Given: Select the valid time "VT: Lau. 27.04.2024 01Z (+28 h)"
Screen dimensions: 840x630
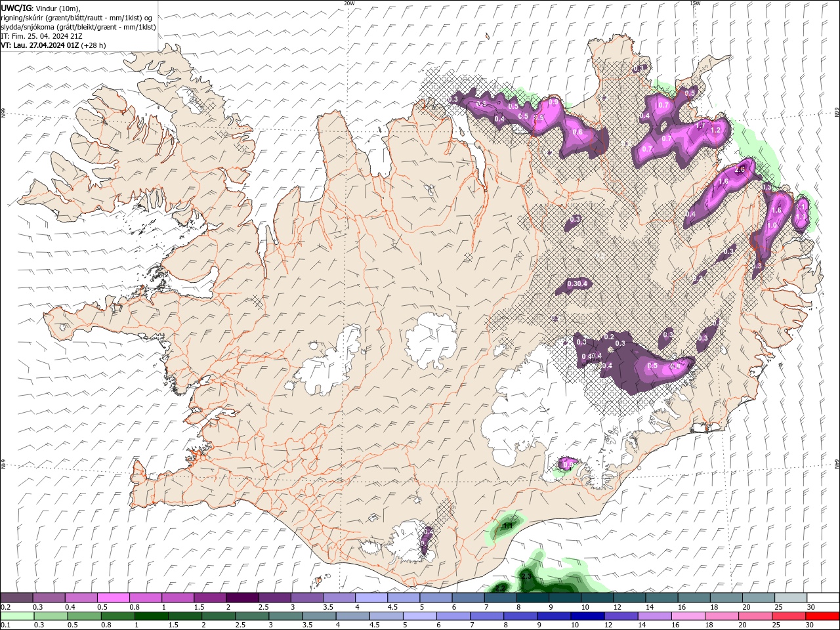Looking at the screenshot, I should point(53,45).
